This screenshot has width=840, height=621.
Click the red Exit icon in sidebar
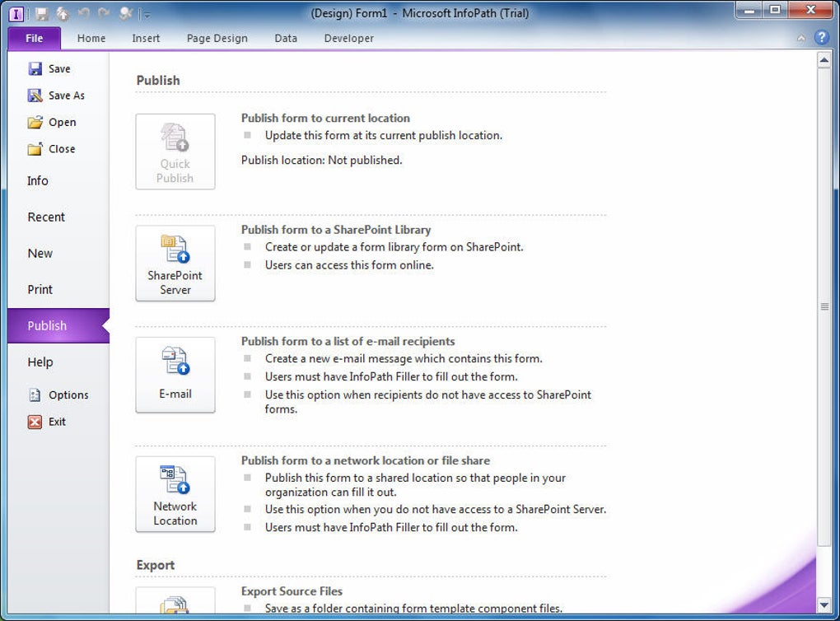click(x=35, y=422)
